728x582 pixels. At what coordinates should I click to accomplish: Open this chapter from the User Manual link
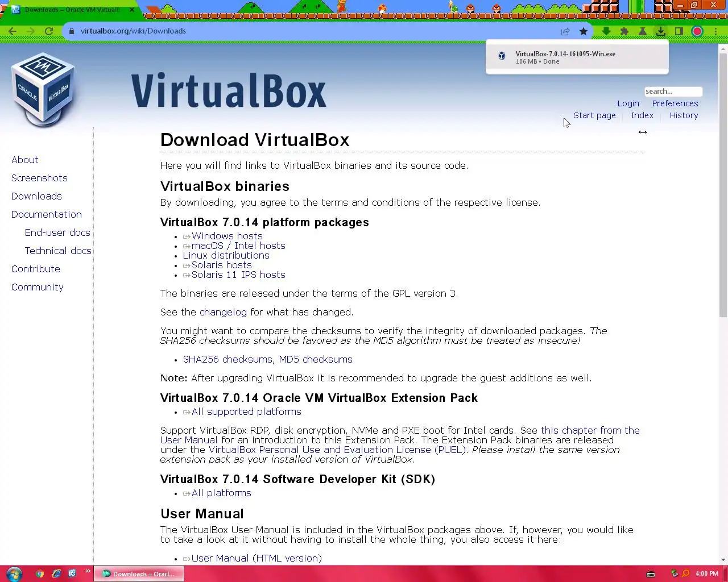[x=590, y=430]
